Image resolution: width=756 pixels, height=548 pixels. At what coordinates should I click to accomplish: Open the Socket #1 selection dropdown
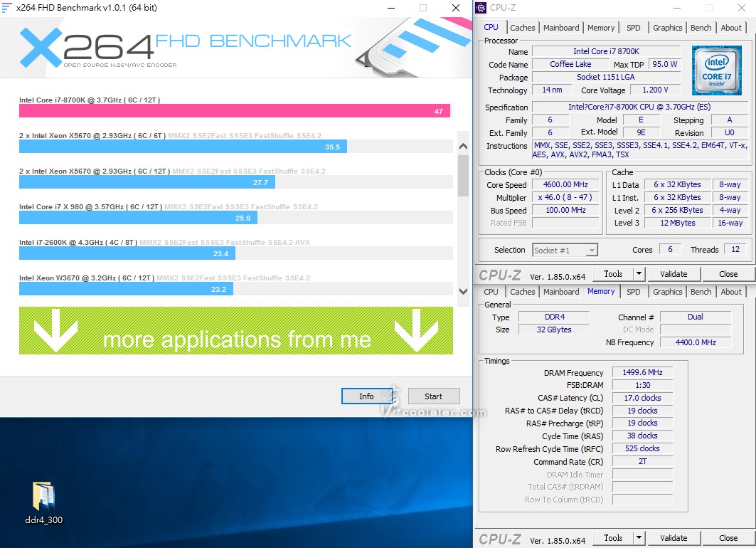click(x=565, y=250)
